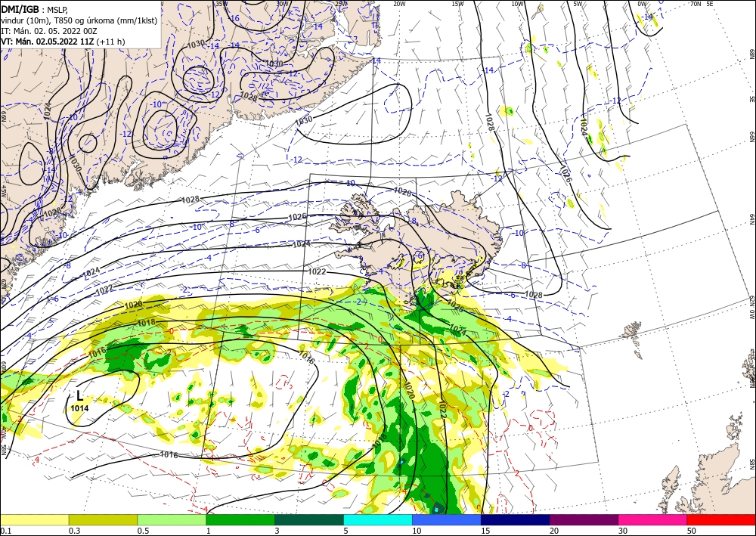Click the "10W" longitude label at top

(517, 4)
